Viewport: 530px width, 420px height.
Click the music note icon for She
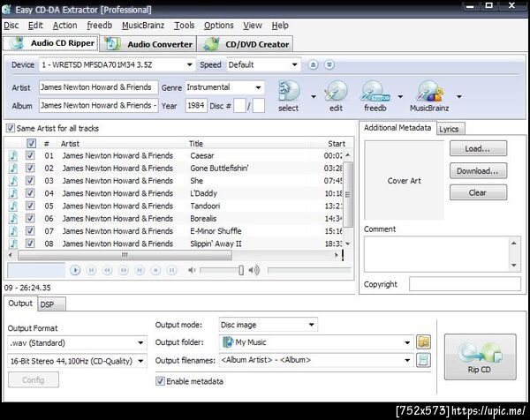pyautogui.click(x=13, y=181)
